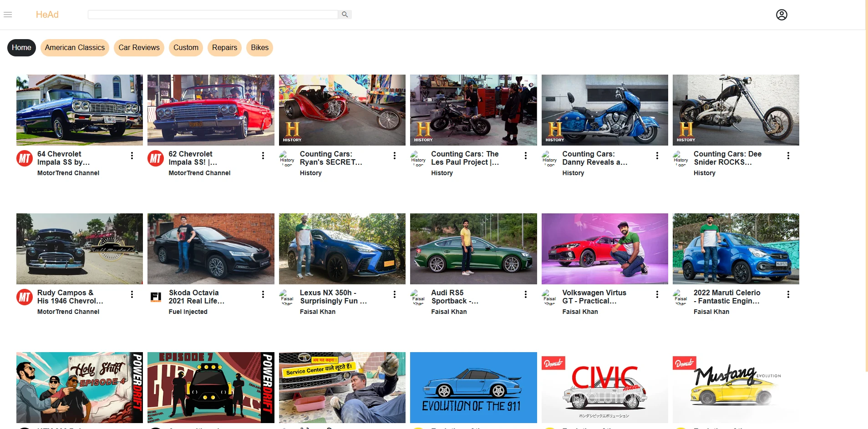The image size is (868, 429).
Task: Open the green Audi RS5 thumbnail
Action: tap(473, 249)
